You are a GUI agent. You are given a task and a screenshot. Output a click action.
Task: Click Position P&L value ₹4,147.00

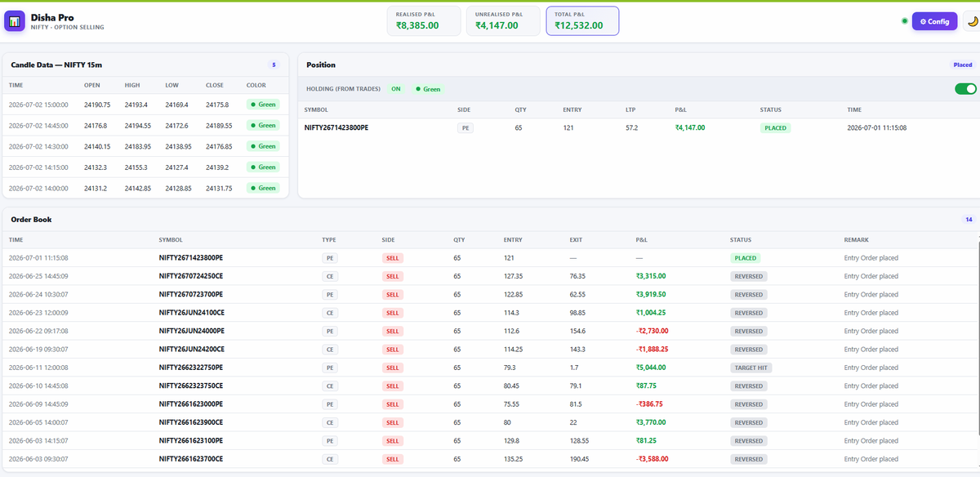(690, 127)
